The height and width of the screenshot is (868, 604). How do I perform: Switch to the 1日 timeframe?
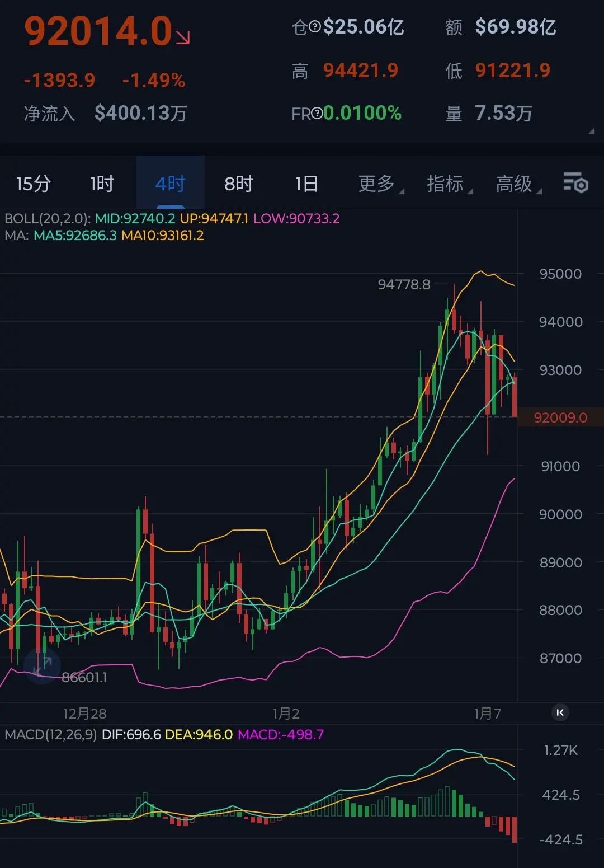[x=306, y=184]
